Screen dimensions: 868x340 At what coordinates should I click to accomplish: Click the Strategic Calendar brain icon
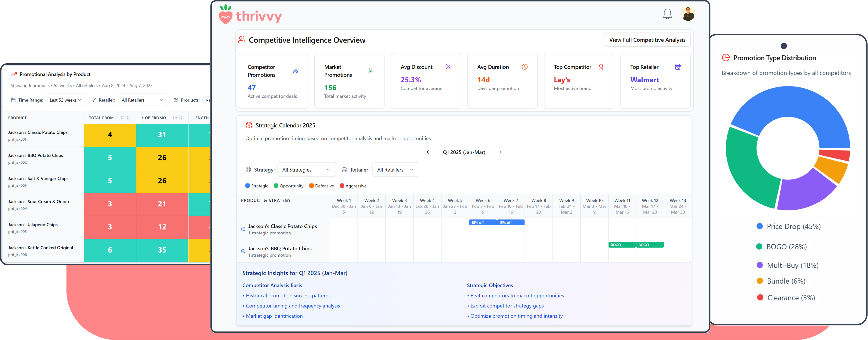click(249, 125)
